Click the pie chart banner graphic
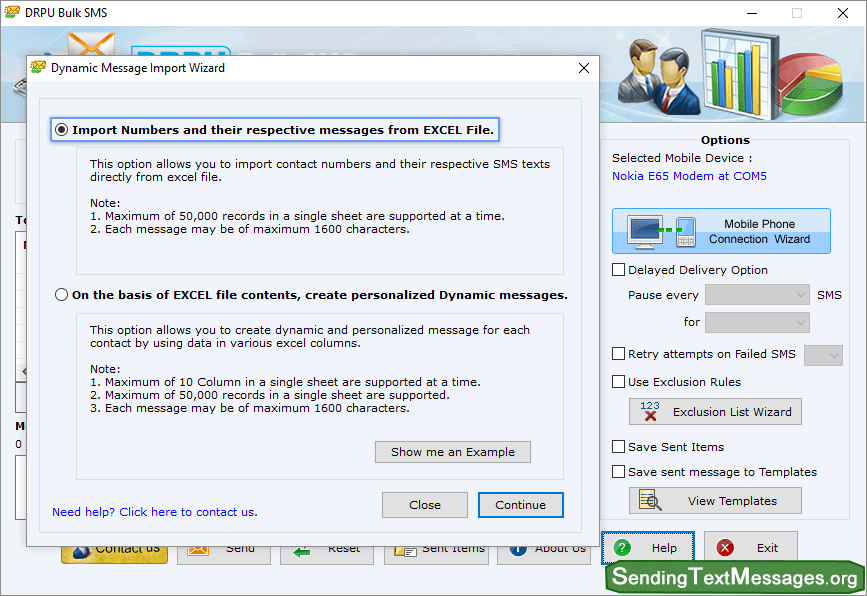The image size is (867, 596). tap(811, 83)
